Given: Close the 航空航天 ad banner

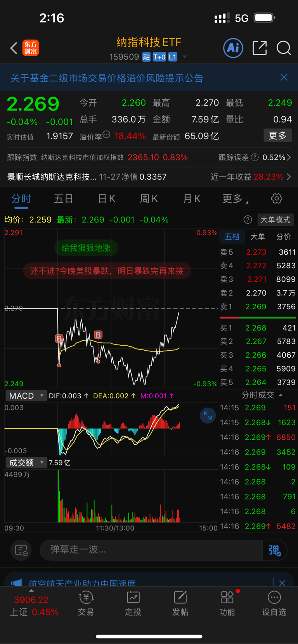Looking at the screenshot, I should click(282, 582).
